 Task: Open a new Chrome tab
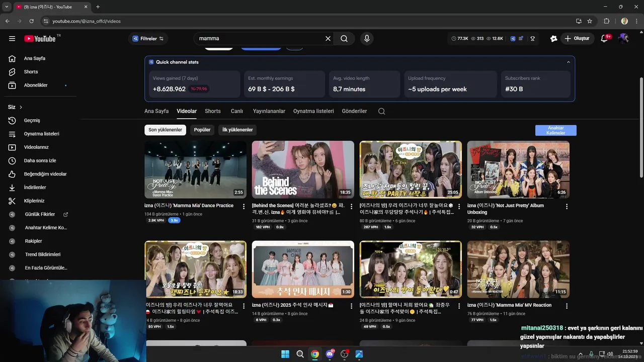(x=98, y=7)
